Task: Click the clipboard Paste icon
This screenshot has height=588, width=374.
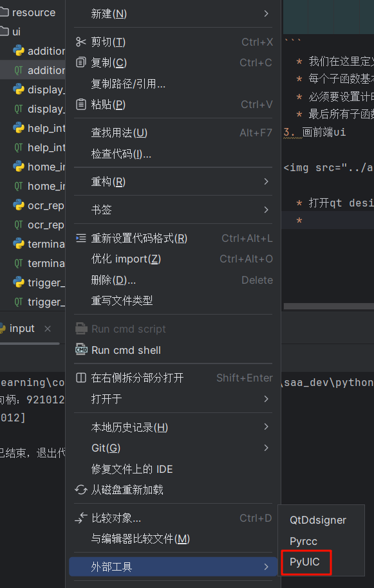Action: coord(80,104)
